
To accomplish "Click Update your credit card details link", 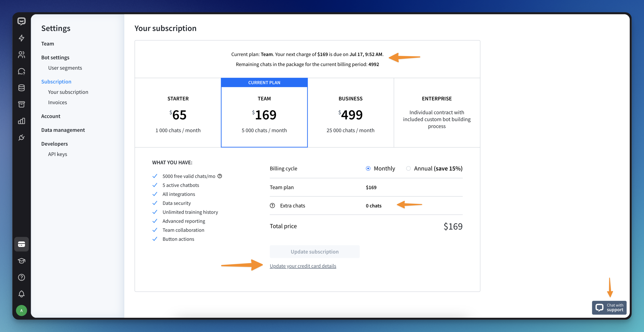I will point(303,266).
